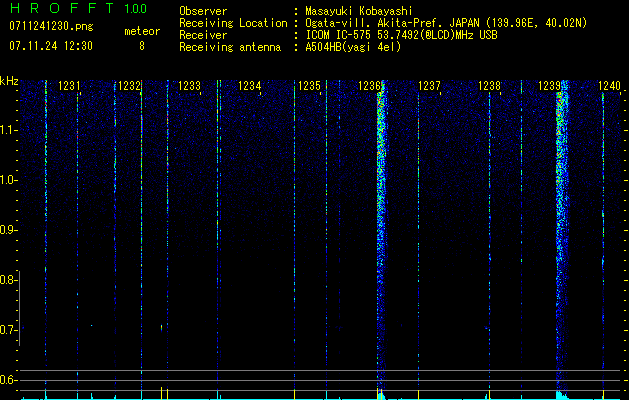Click the Observer label

pos(203,11)
